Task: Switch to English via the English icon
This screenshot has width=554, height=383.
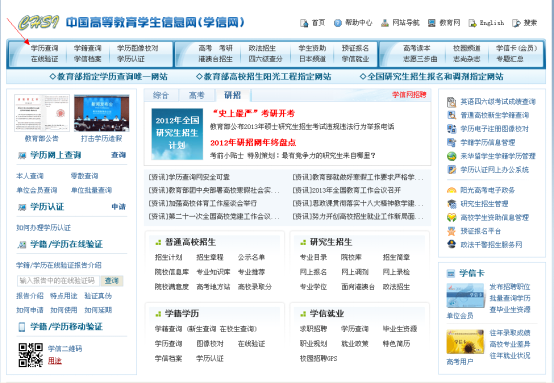Action: click(x=472, y=23)
